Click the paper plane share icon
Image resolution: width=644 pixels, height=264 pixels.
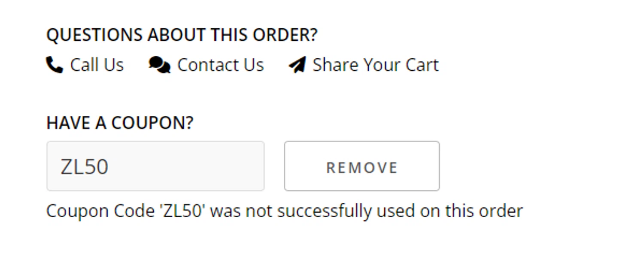click(297, 65)
